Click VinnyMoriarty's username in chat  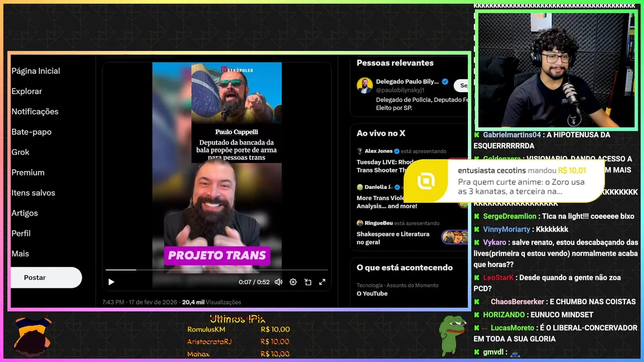(507, 229)
